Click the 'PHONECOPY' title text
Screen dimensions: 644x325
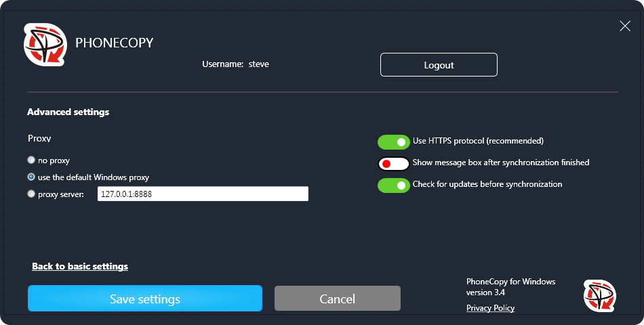pyautogui.click(x=114, y=43)
